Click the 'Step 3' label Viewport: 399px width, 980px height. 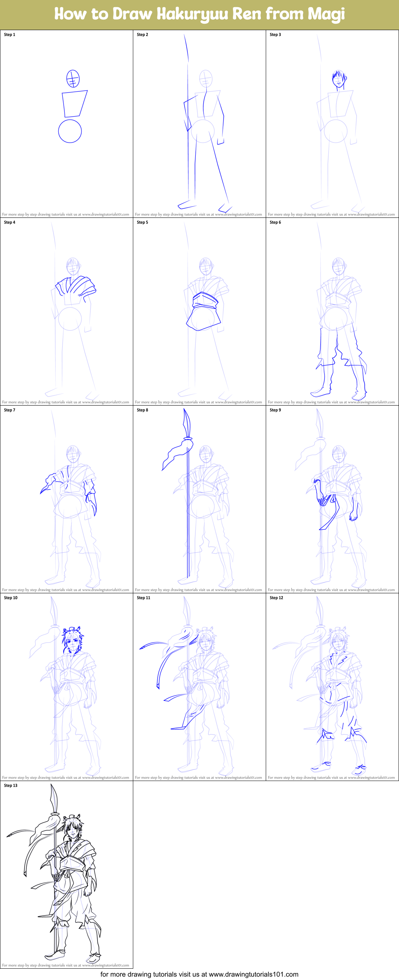275,35
